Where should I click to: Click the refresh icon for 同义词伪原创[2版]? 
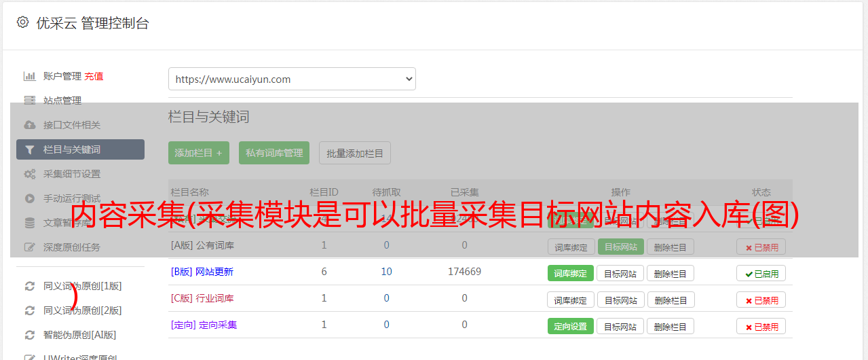(30, 310)
